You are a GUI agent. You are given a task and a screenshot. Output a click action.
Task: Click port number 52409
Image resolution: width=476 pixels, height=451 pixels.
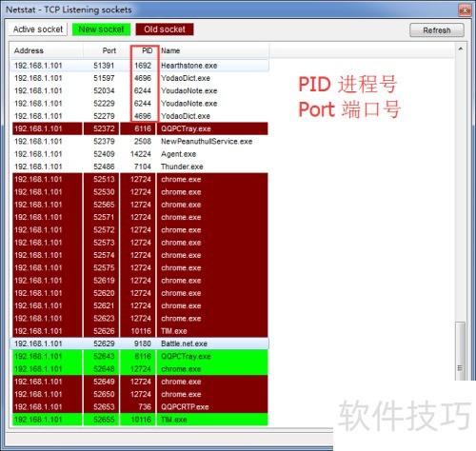coord(104,154)
